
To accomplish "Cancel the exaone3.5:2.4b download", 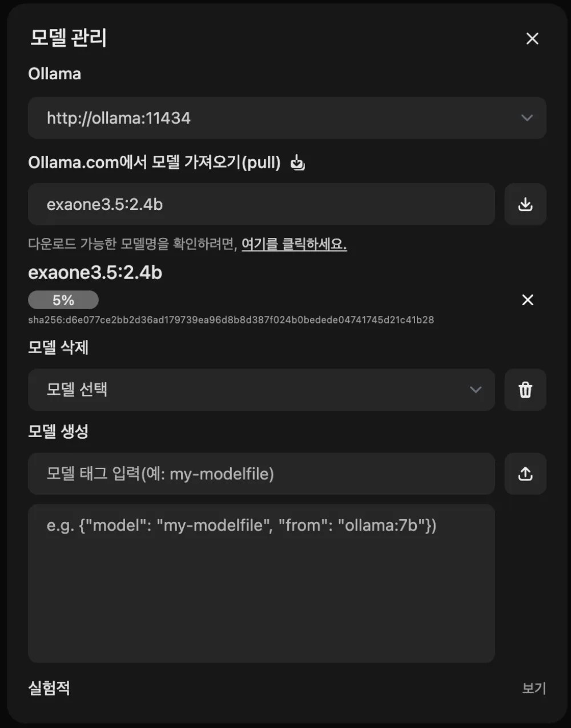I will 528,300.
